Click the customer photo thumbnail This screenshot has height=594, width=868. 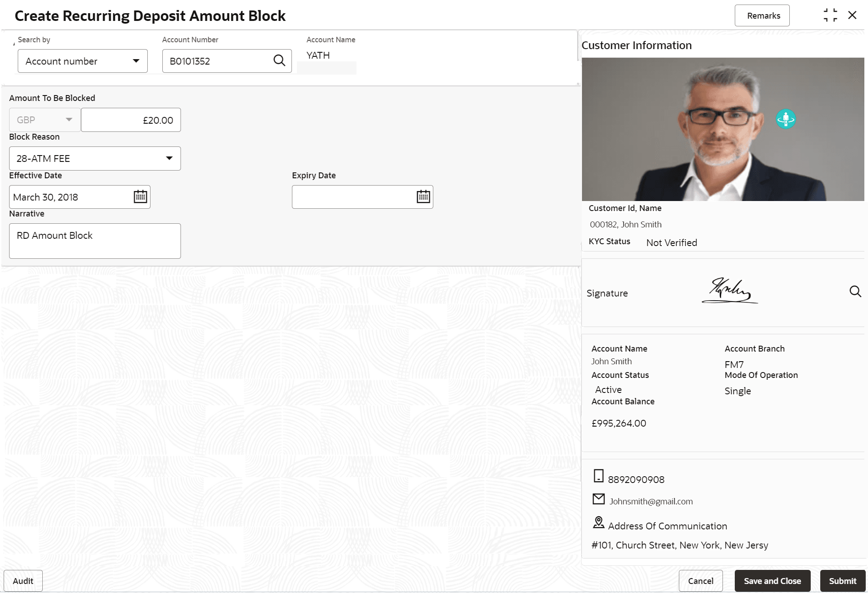click(x=723, y=129)
